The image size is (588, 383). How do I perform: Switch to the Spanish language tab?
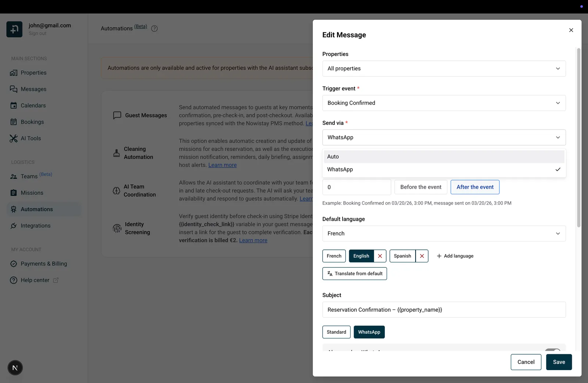pyautogui.click(x=402, y=256)
